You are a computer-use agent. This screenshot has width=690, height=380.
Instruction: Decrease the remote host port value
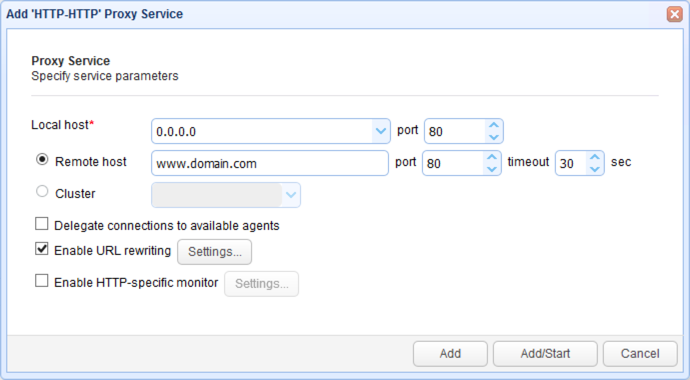click(492, 169)
